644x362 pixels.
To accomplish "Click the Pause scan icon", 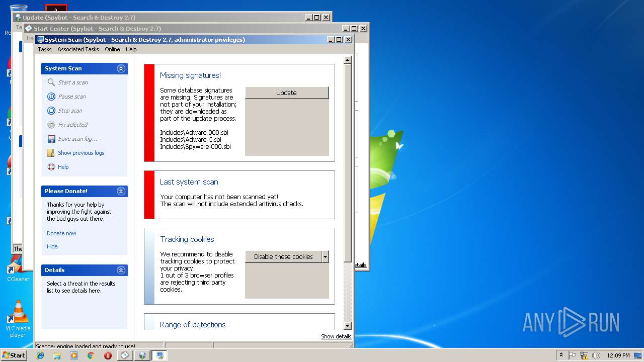I will [x=51, y=97].
